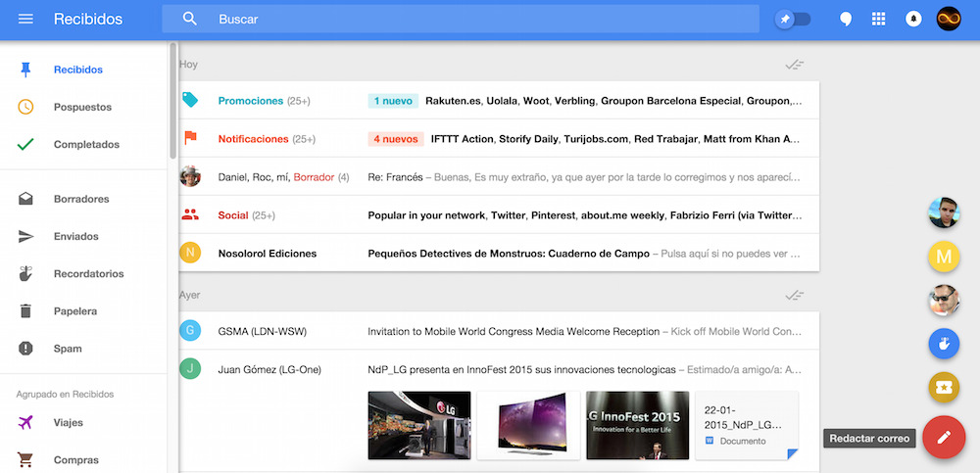The width and height of the screenshot is (980, 473).
Task: Open Recordatorios
Action: (x=89, y=273)
